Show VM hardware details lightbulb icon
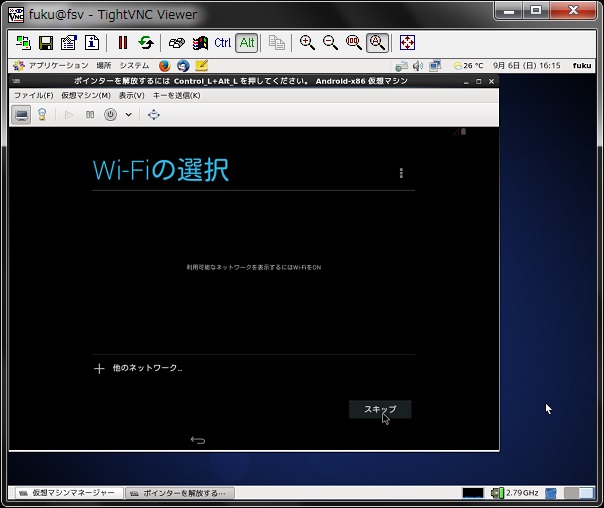 click(42, 114)
